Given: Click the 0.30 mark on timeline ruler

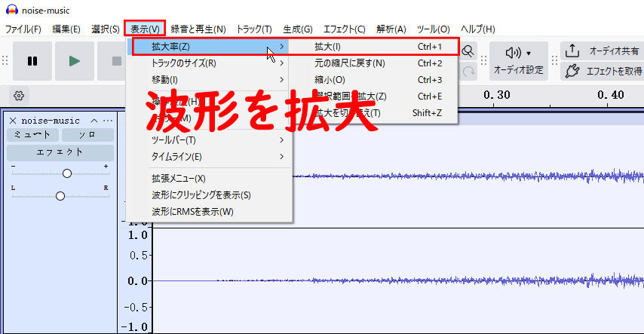Looking at the screenshot, I should coord(497,95).
